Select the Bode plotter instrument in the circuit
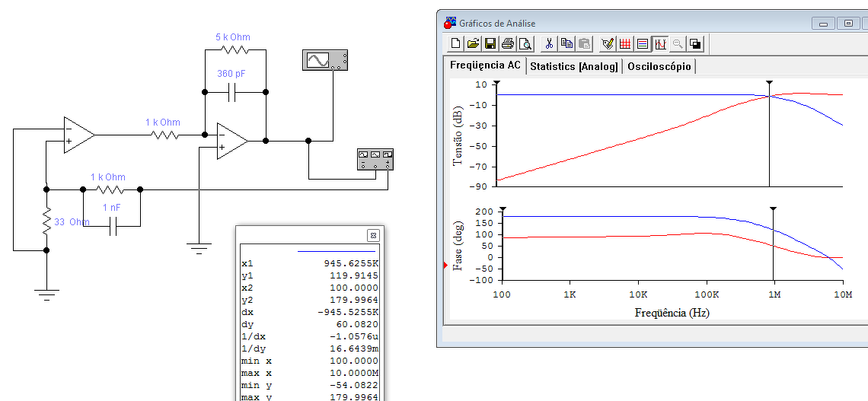This screenshot has height=401, width=868. [x=375, y=159]
